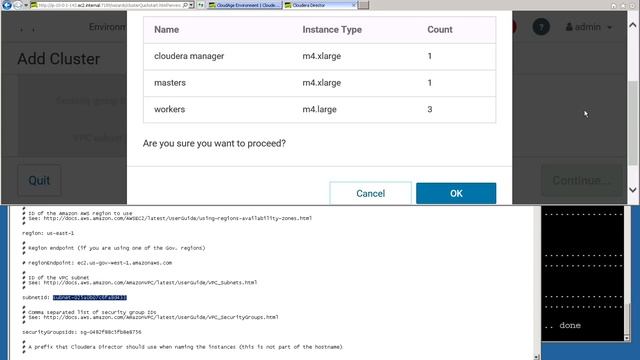Click the 'region: us-east-1' line in editor
The image size is (640, 360).
coord(48,233)
